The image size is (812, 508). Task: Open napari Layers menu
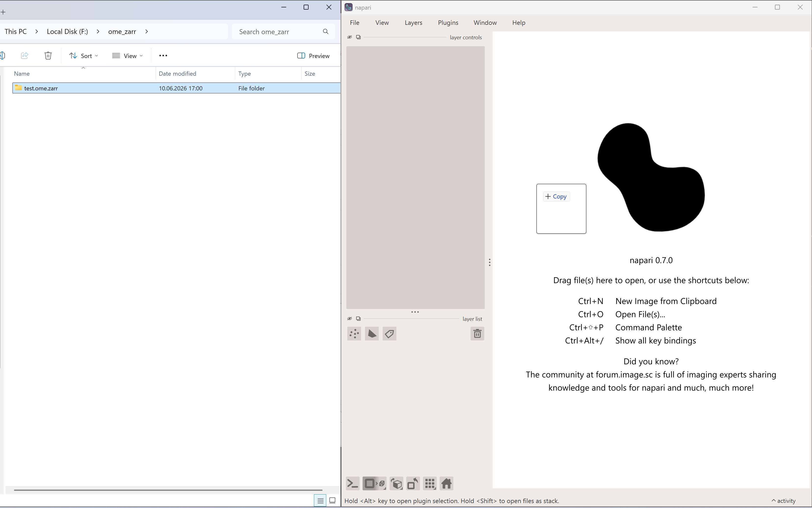click(413, 23)
